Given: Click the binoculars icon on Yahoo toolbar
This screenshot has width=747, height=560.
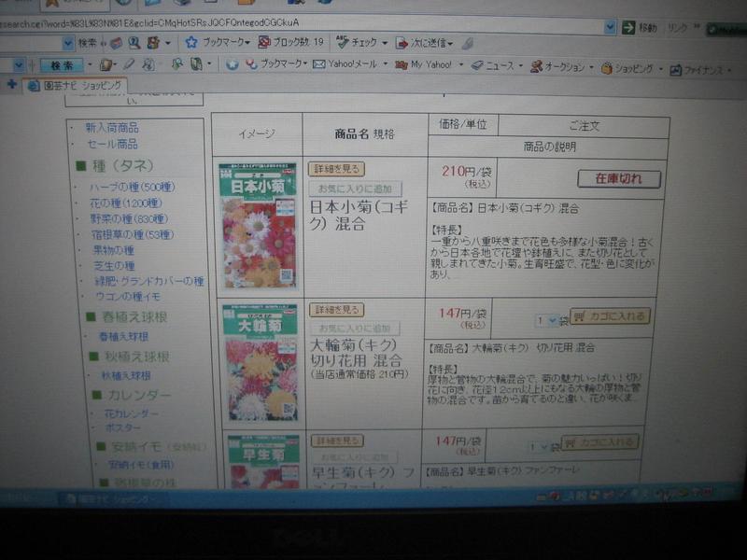Looking at the screenshot, I should [177, 64].
